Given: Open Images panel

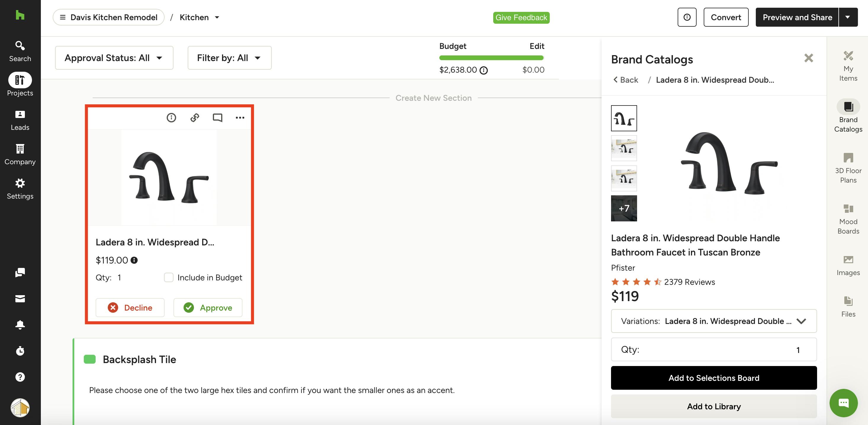Looking at the screenshot, I should pyautogui.click(x=848, y=266).
